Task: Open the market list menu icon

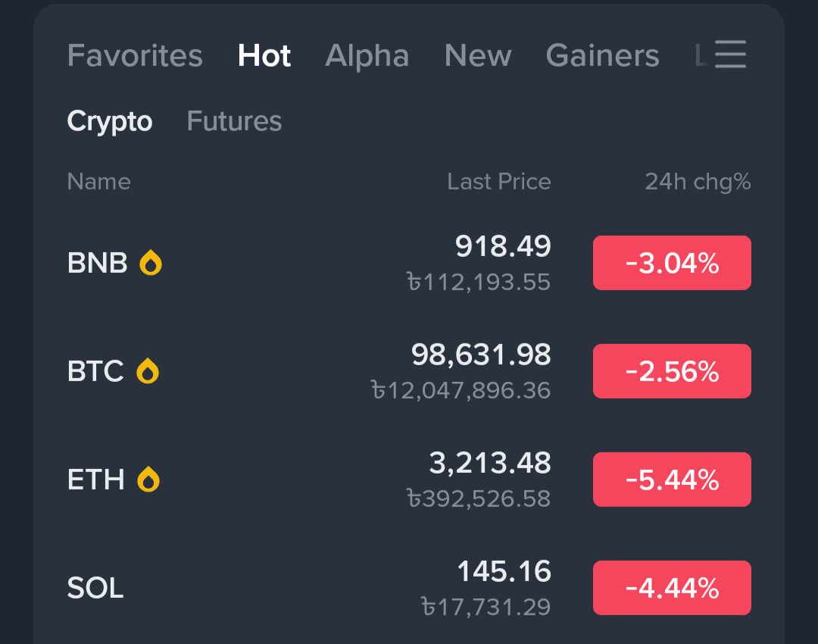Action: click(730, 55)
